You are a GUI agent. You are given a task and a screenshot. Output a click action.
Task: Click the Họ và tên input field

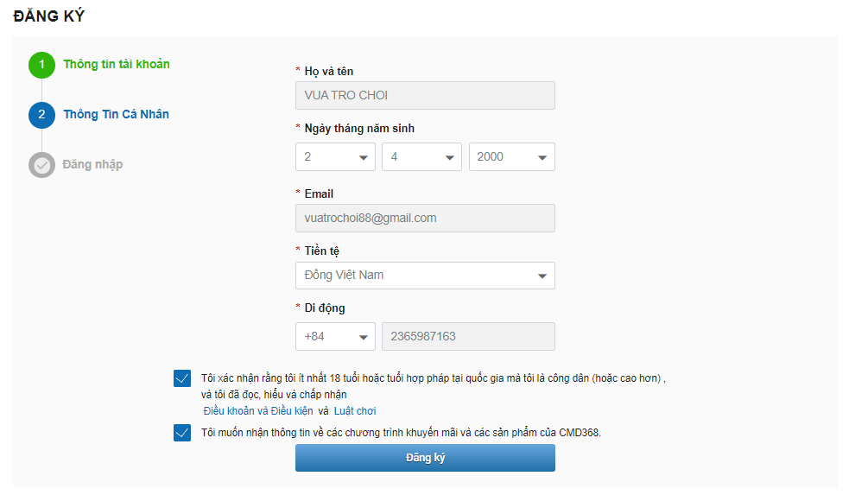(x=425, y=96)
